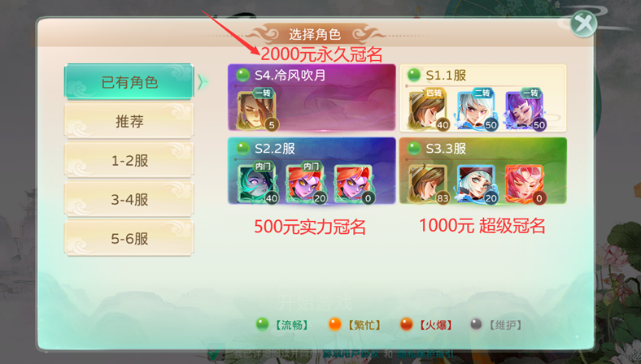Viewport: 641px width, 364px height.
Task: Select the 一转 purple-haired level 50 character
Action: 525,110
